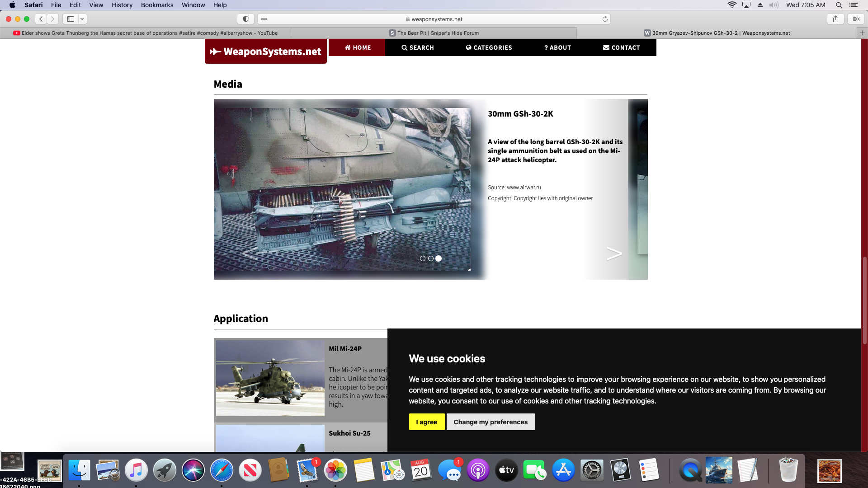
Task: Click the privacy shield icon in toolbar
Action: (245, 19)
